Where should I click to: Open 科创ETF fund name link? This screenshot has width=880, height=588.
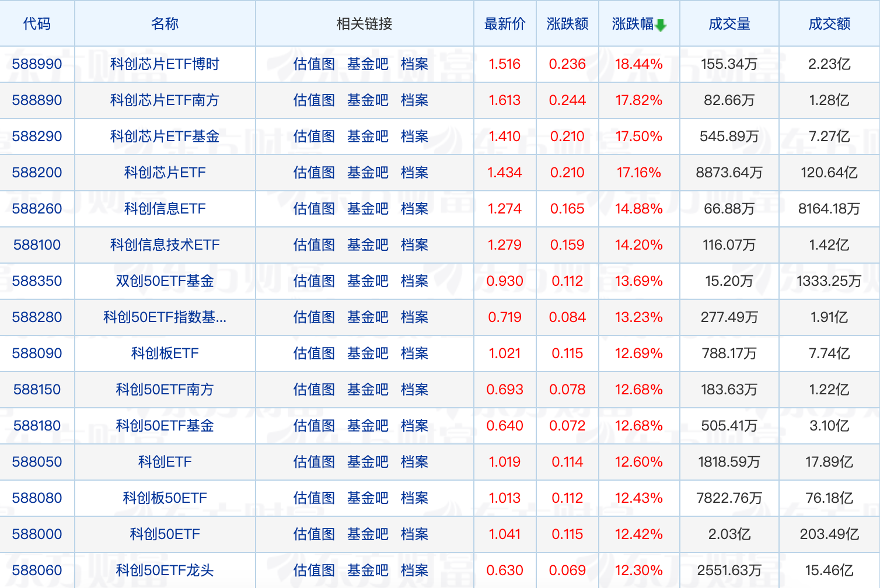coord(165,462)
